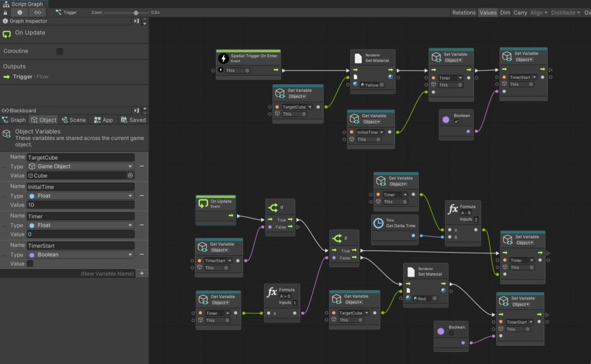The width and height of the screenshot is (591, 364).
Task: Click the plus button to add a new variable
Action: (142, 273)
